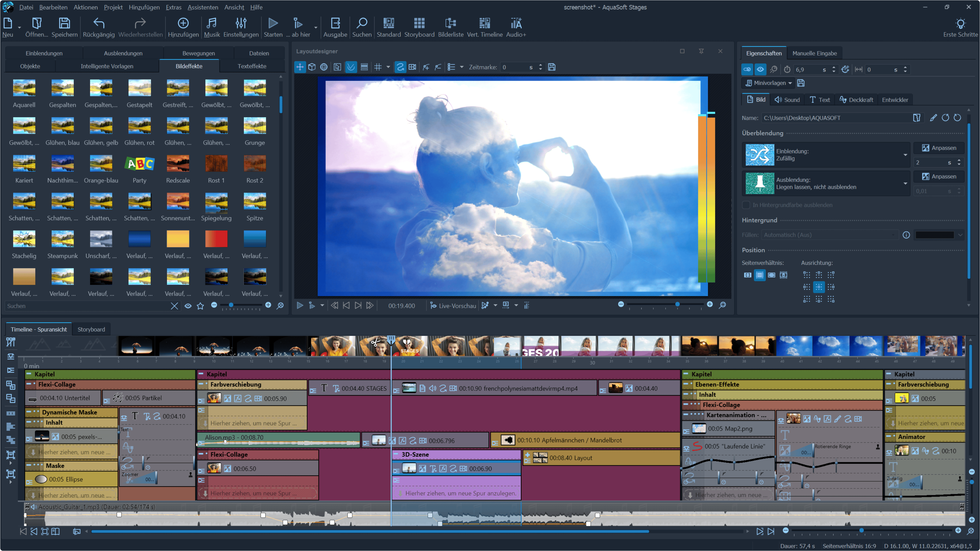Click the Live-Vorschau button

(453, 306)
